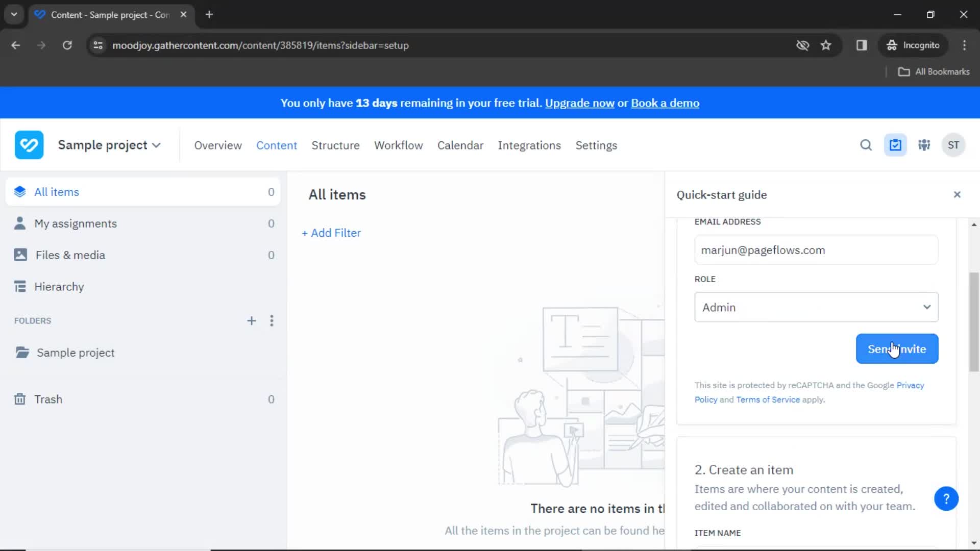Switch to the Workflow tab

[x=398, y=145]
